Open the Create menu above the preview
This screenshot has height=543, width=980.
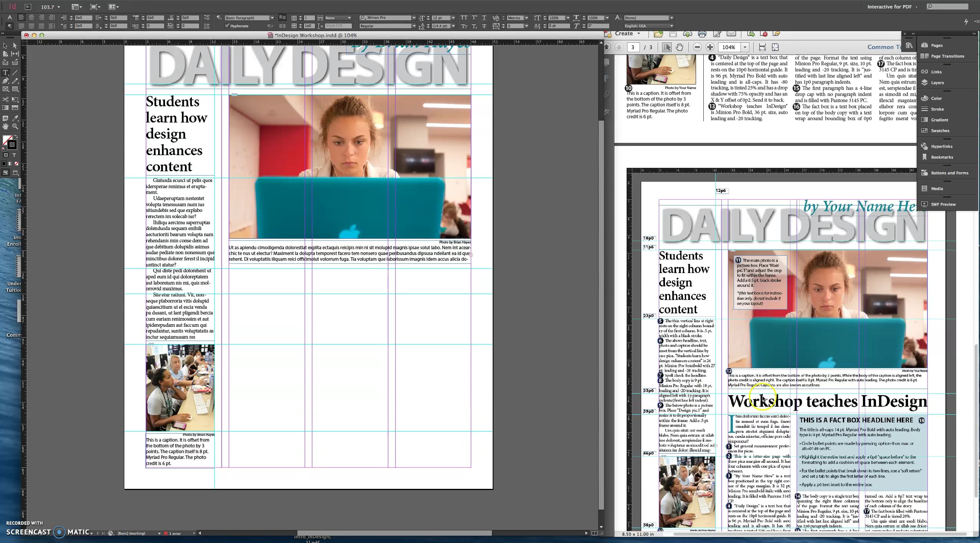[x=625, y=34]
